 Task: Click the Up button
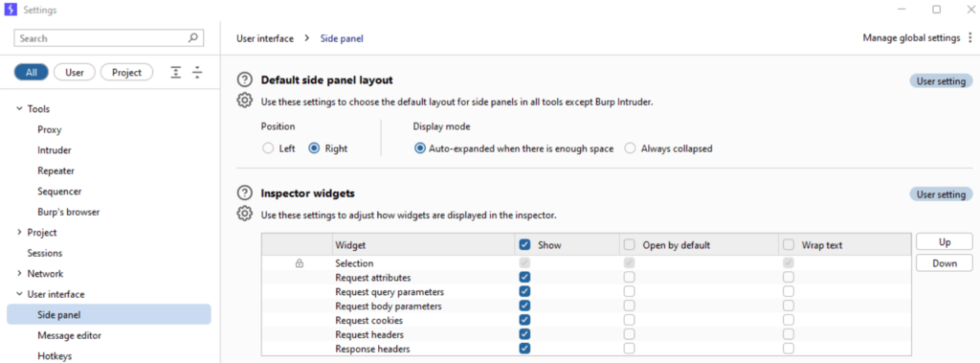[x=945, y=241]
